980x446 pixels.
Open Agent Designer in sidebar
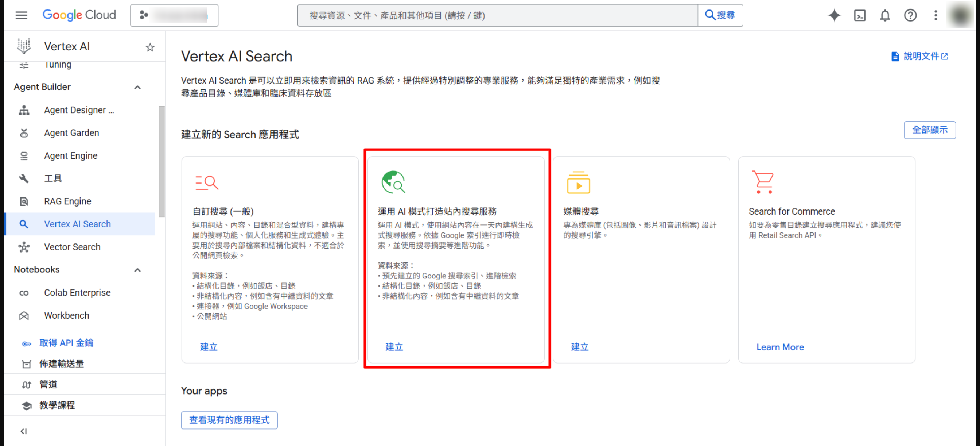point(79,110)
